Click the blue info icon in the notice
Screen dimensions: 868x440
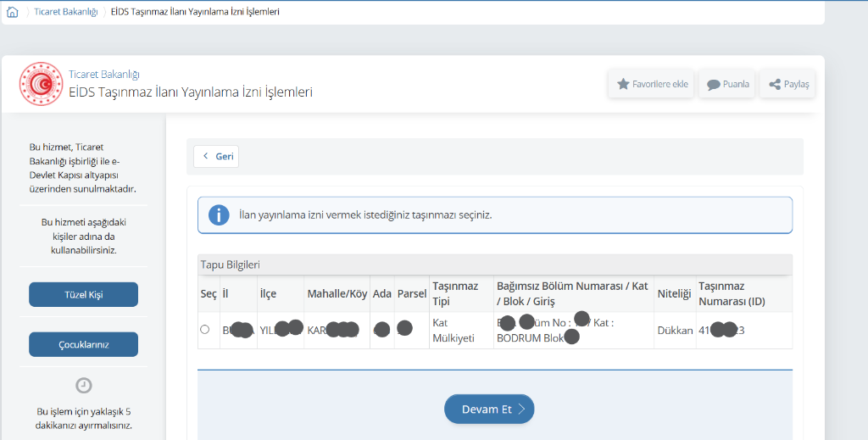click(x=219, y=214)
